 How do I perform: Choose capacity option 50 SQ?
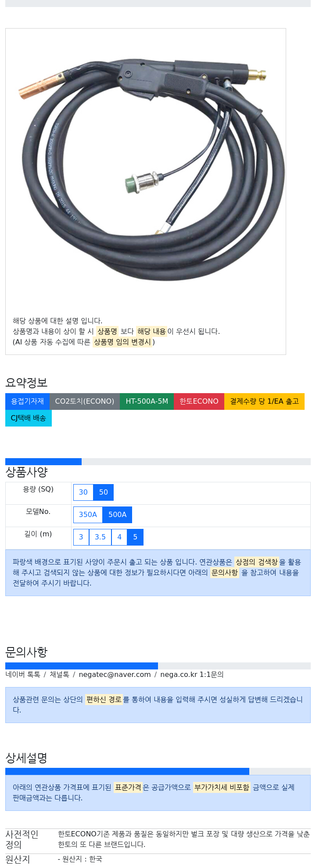coord(104,492)
